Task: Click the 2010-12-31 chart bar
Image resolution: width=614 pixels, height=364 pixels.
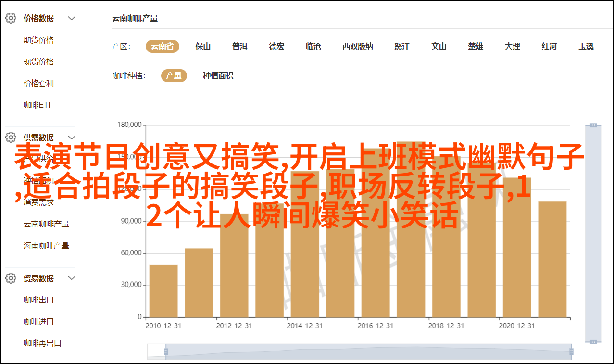Action: pyautogui.click(x=163, y=291)
